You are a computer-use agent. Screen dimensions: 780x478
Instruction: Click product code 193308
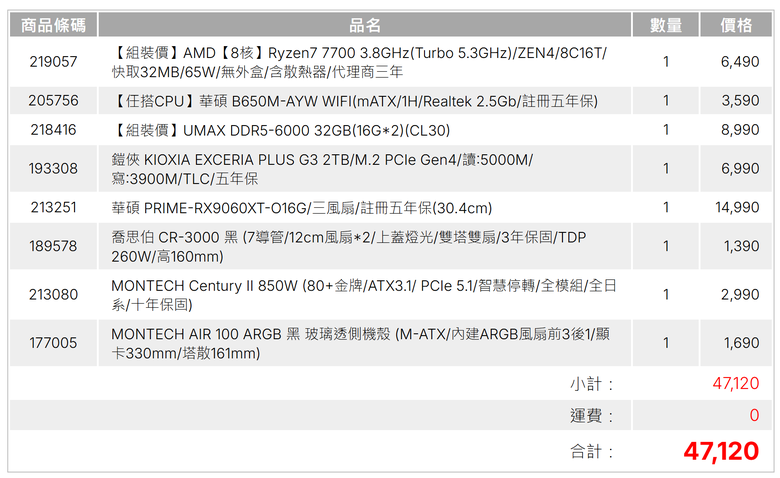pos(53,169)
